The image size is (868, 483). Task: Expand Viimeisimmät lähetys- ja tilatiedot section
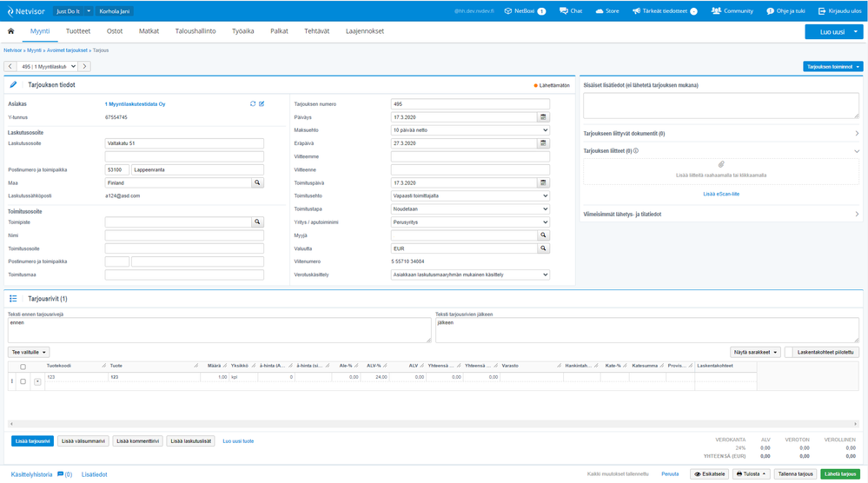(x=721, y=214)
